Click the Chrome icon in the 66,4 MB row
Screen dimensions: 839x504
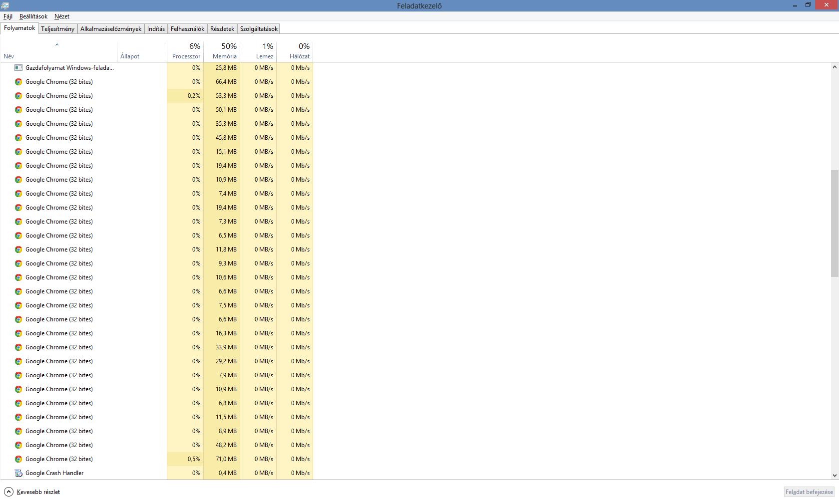coord(18,82)
